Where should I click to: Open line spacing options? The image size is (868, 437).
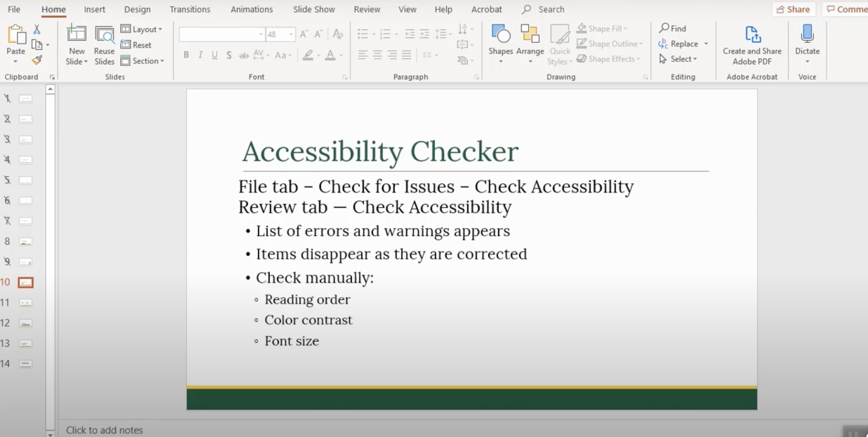443,34
